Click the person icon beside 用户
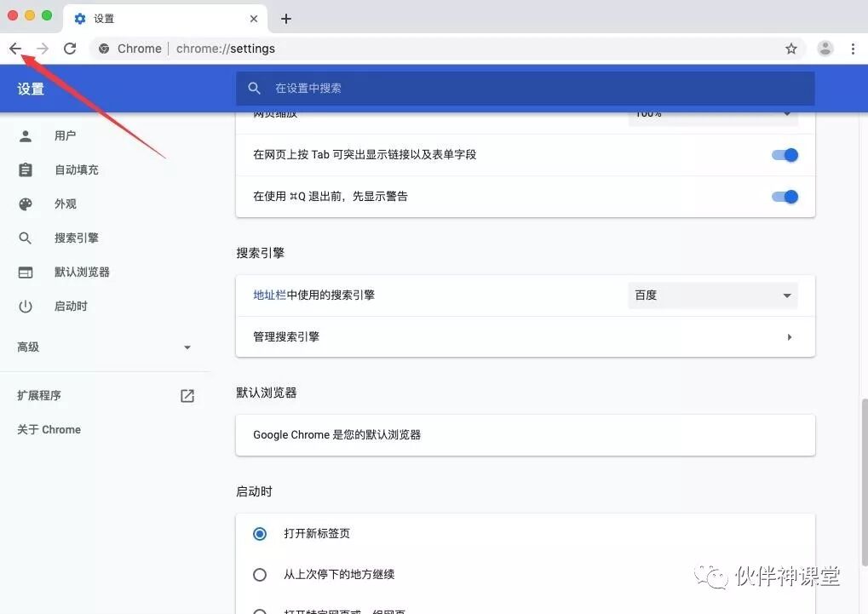This screenshot has width=868, height=614. [x=26, y=135]
